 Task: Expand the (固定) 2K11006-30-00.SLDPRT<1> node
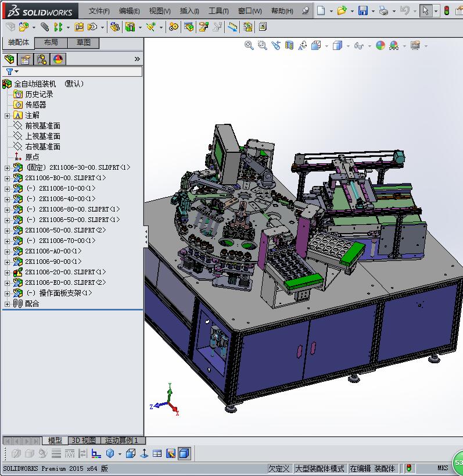[7, 167]
